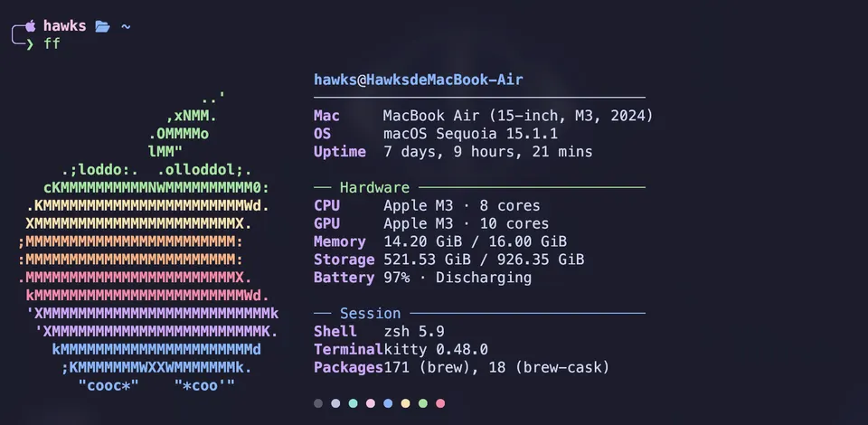The image size is (868, 425).
Task: Click the light pink color dot
Action: pos(371,403)
